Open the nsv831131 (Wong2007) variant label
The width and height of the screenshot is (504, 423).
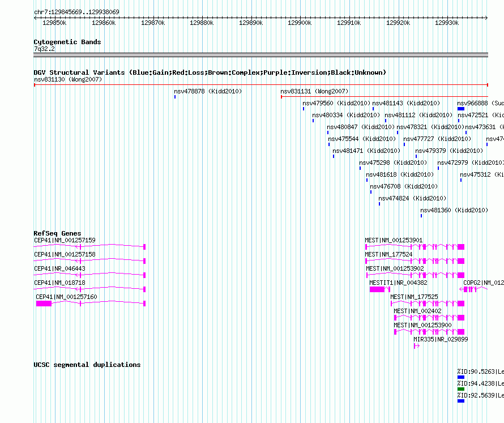(314, 91)
